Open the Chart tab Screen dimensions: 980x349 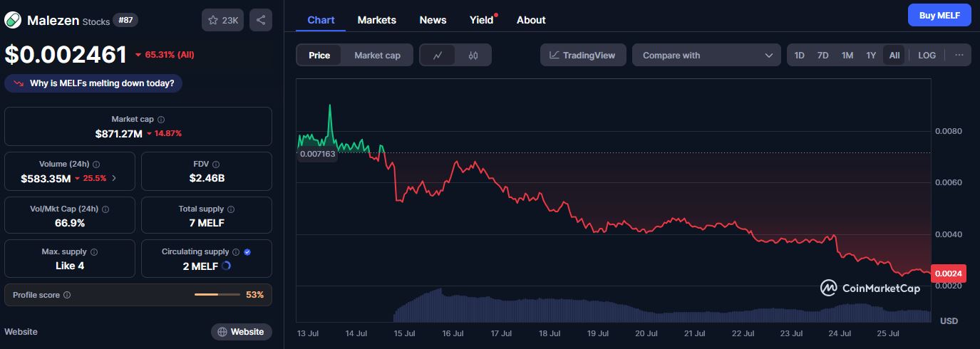click(x=321, y=20)
